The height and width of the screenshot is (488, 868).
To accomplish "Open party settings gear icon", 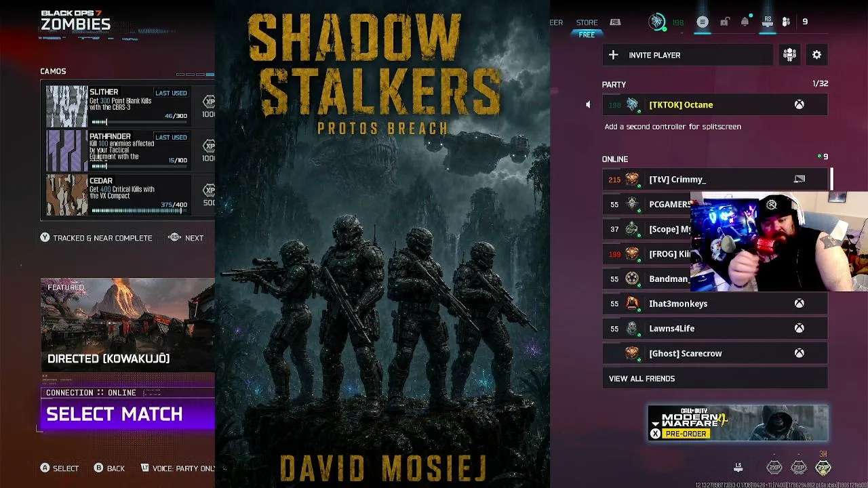I will pyautogui.click(x=816, y=55).
